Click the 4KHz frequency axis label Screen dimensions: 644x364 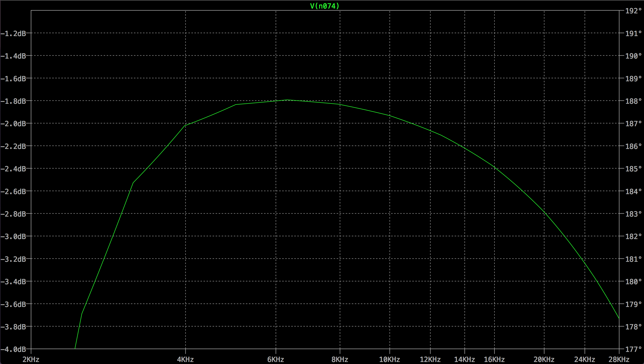click(185, 359)
